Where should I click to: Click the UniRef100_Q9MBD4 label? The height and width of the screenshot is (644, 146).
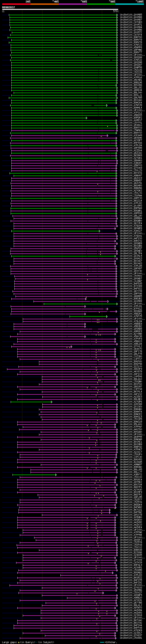pos(131,218)
